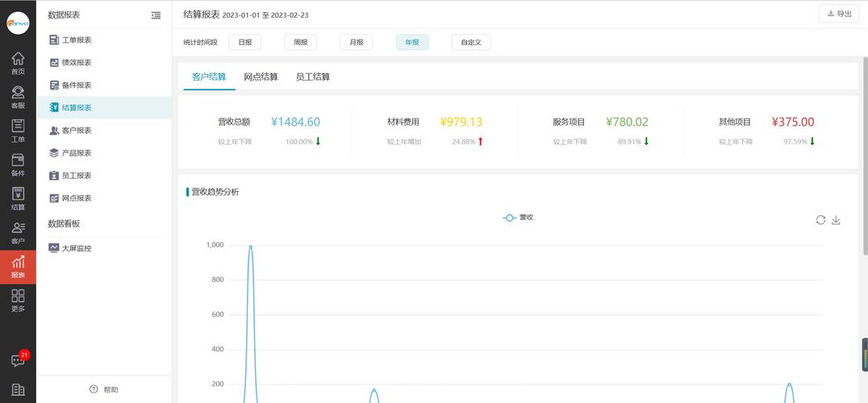
Task: Open the 结算 settlement module icon
Action: (18, 198)
